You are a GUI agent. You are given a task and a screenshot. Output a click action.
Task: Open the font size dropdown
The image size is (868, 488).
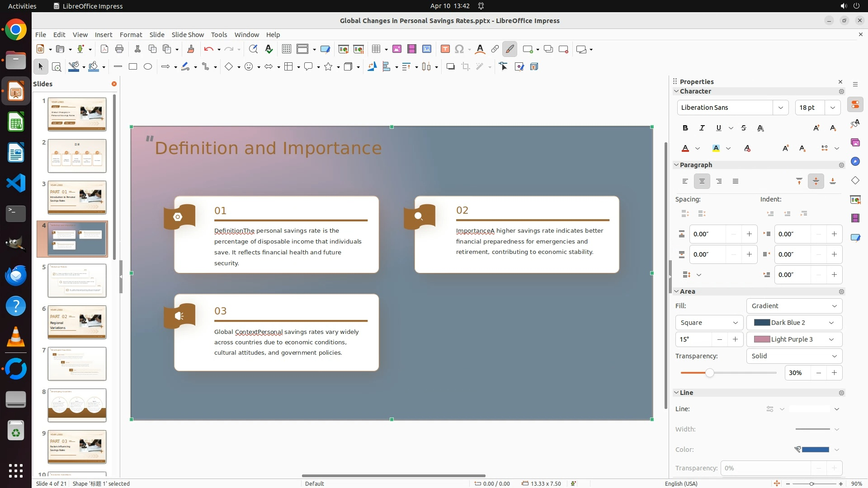click(x=832, y=108)
